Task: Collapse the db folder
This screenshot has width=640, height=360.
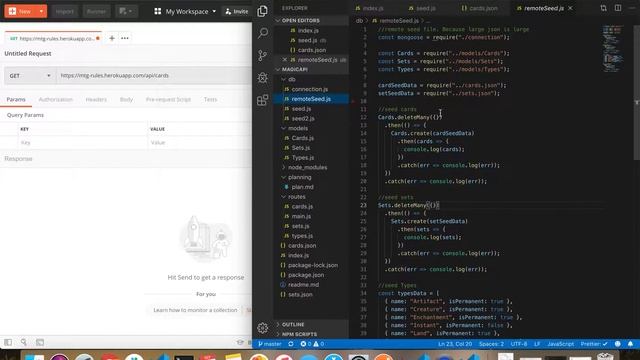Action: [284, 79]
